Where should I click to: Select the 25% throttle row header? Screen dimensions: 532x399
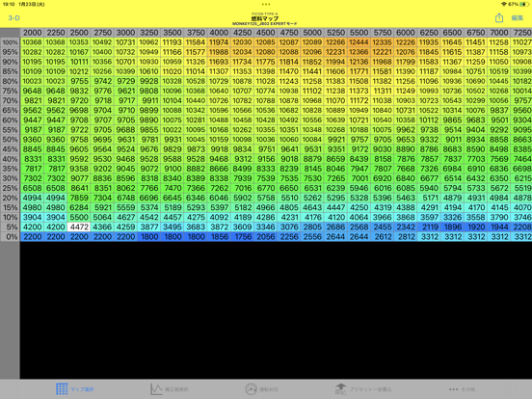(x=11, y=188)
